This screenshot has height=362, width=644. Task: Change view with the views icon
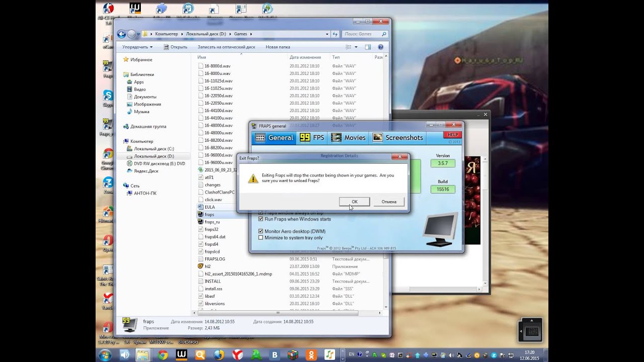click(348, 47)
